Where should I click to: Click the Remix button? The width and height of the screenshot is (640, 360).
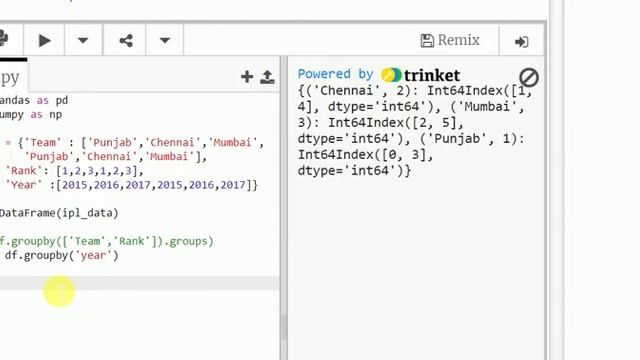click(450, 40)
